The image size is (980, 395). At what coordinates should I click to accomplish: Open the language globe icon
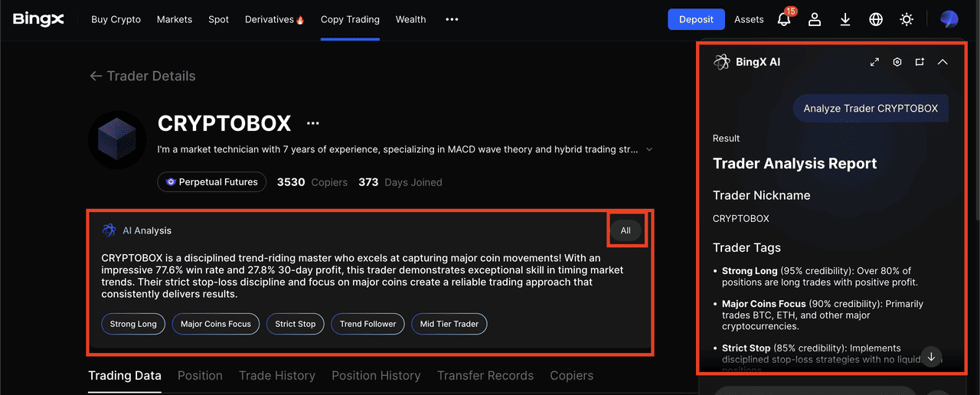[876, 20]
